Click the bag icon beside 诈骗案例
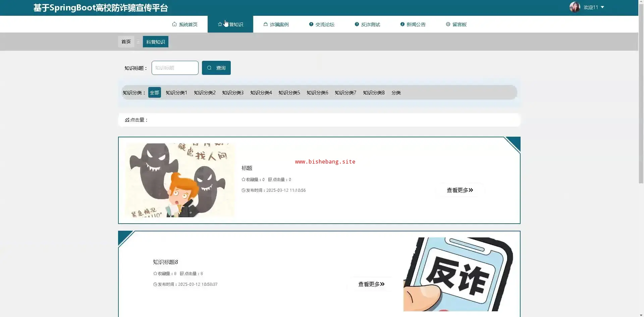The height and width of the screenshot is (317, 644). (266, 24)
